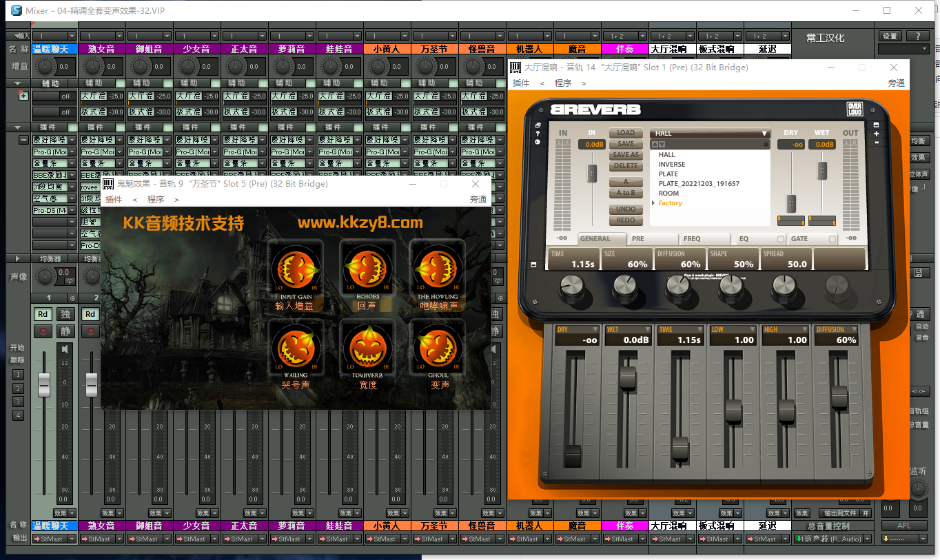Click the speaker icon on channel 1
Viewport: 940px width, 560px height.
click(x=65, y=350)
